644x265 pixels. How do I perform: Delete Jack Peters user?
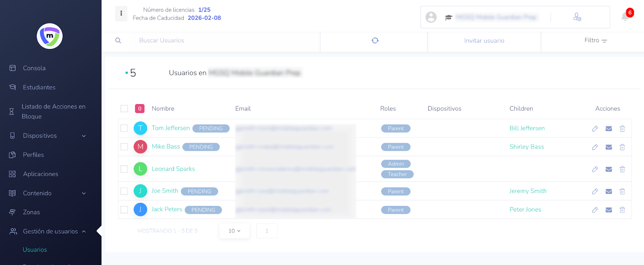[x=622, y=210]
